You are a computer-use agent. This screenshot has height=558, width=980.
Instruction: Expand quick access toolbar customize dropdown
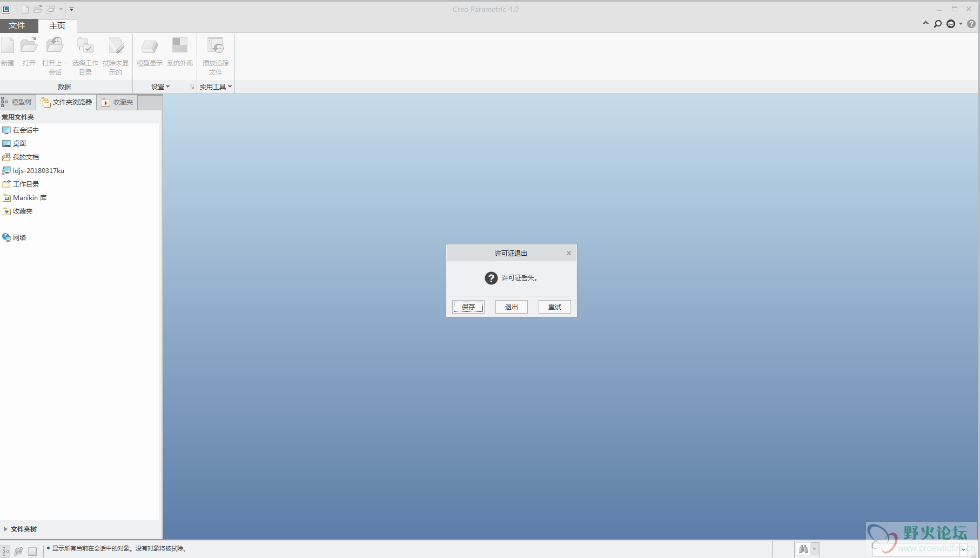click(x=71, y=9)
